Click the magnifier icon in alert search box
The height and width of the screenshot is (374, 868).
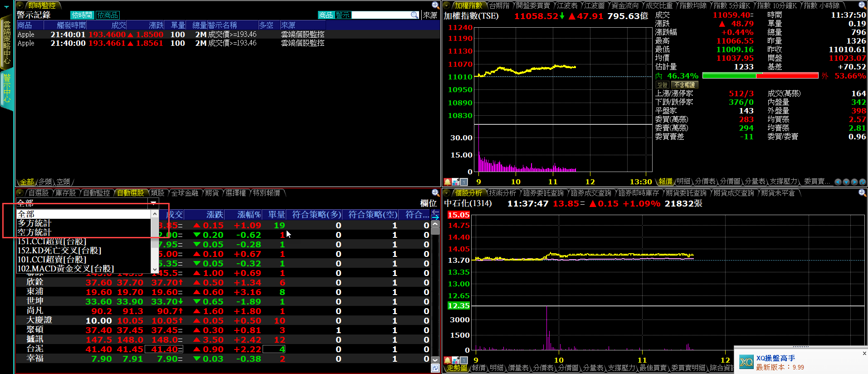pyautogui.click(x=414, y=15)
